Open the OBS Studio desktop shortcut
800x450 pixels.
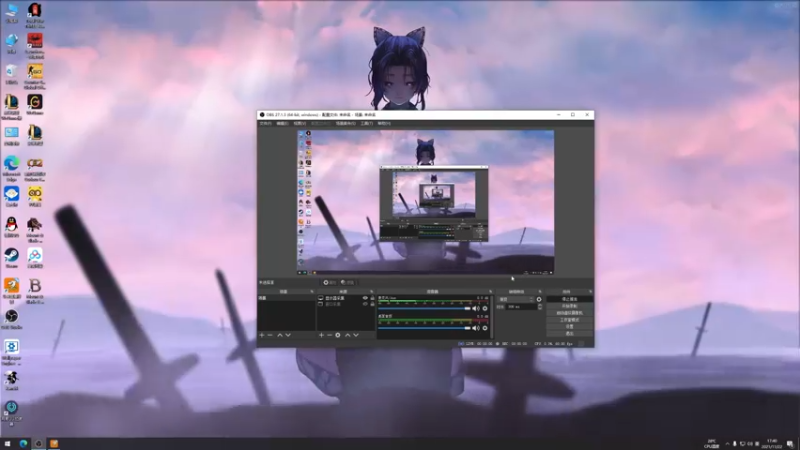point(11,319)
